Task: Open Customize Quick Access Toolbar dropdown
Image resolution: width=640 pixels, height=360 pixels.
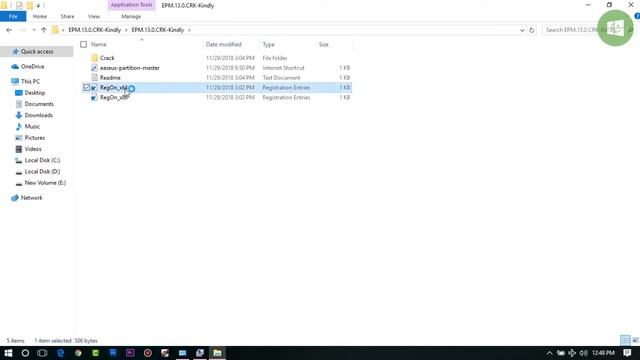Action: 38,5
